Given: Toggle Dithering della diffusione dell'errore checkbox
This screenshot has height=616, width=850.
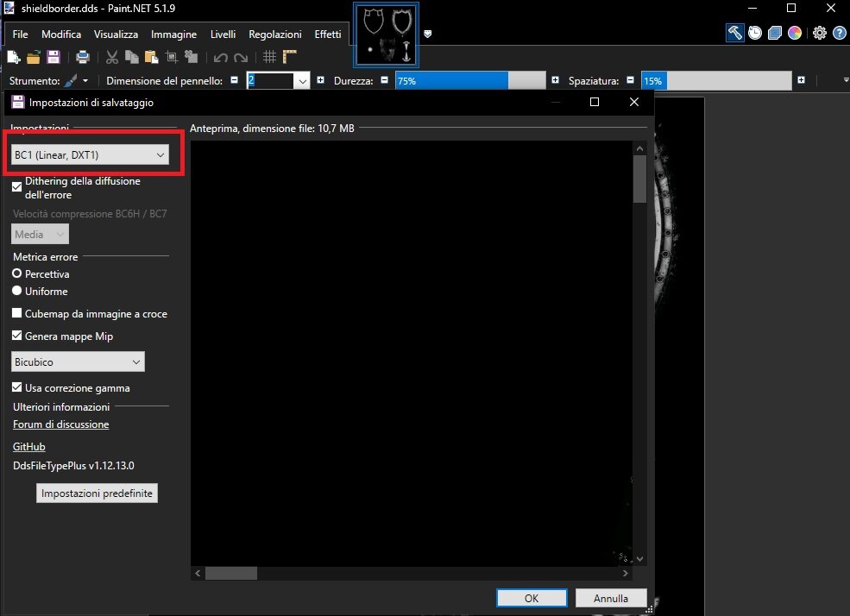Looking at the screenshot, I should tap(16, 187).
